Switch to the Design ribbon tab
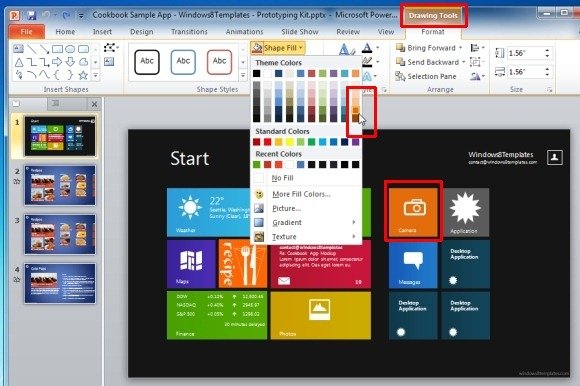 pos(142,32)
